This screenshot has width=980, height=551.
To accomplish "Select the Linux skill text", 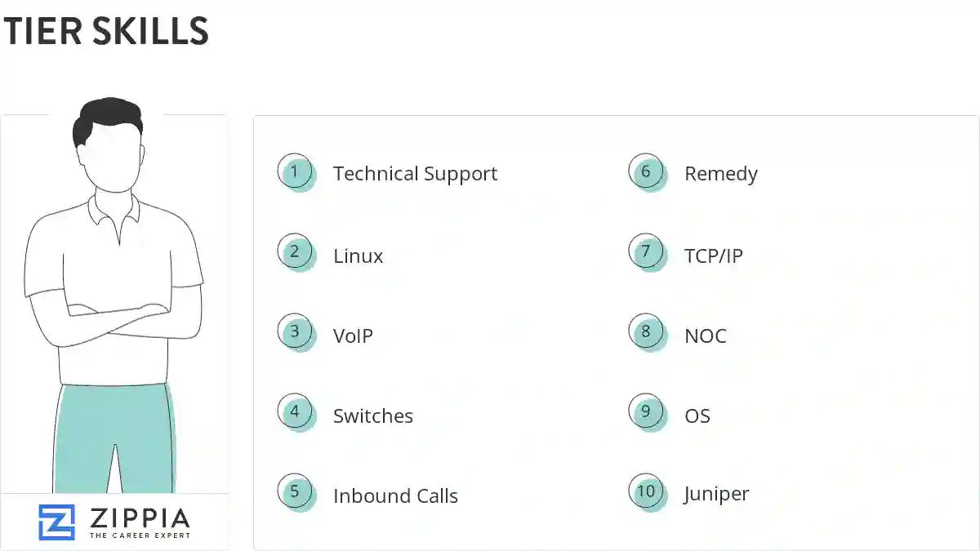I will 358,256.
